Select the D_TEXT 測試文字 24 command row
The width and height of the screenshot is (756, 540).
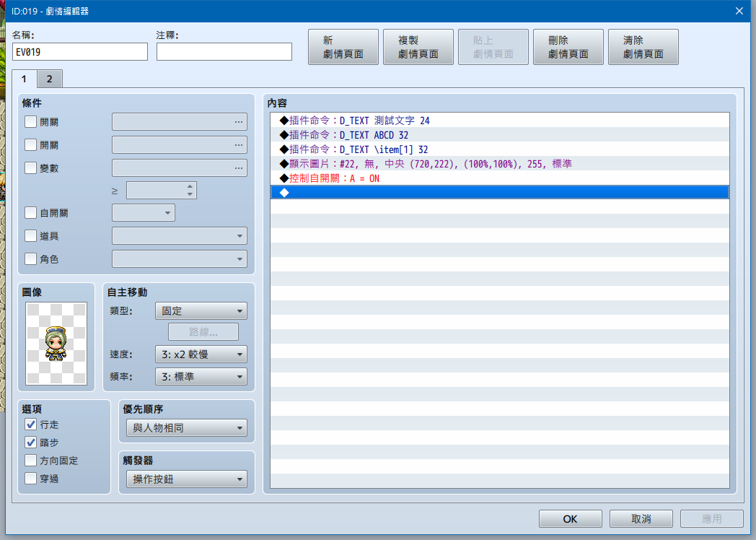(499, 121)
